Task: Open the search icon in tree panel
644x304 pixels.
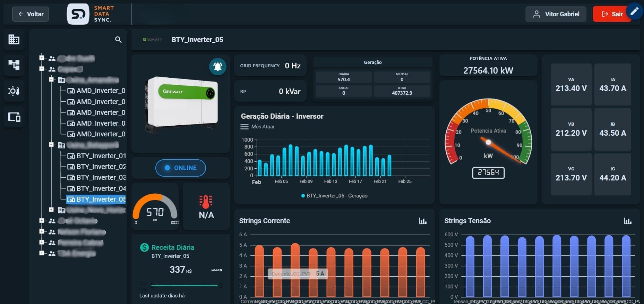Action: click(118, 40)
